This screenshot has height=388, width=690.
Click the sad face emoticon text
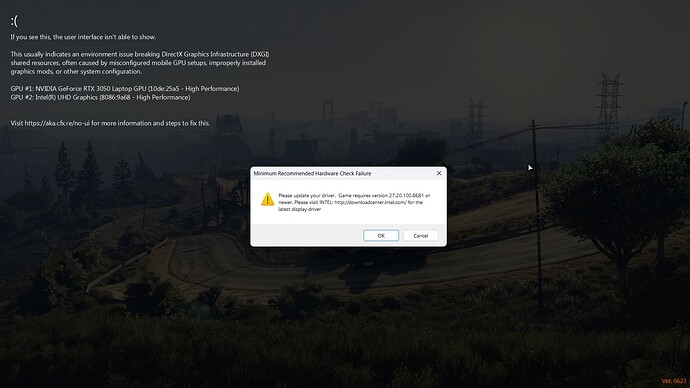click(x=14, y=21)
